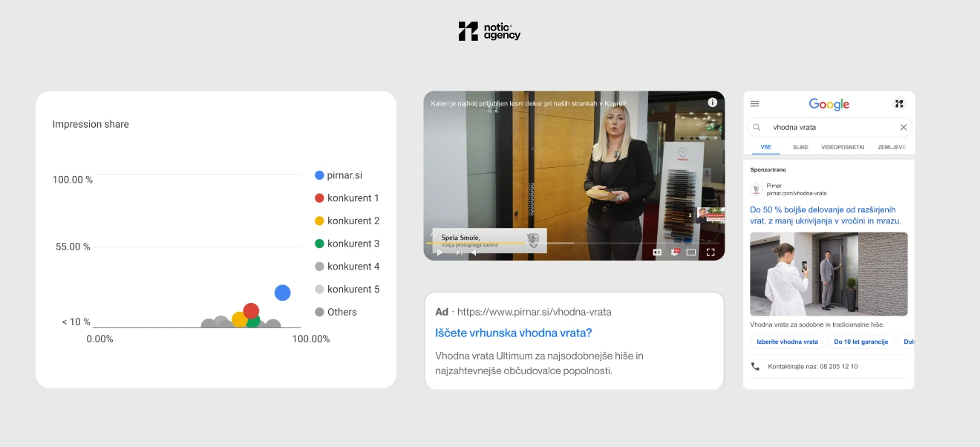Click the phone icon near Kontaktirajte

point(755,366)
